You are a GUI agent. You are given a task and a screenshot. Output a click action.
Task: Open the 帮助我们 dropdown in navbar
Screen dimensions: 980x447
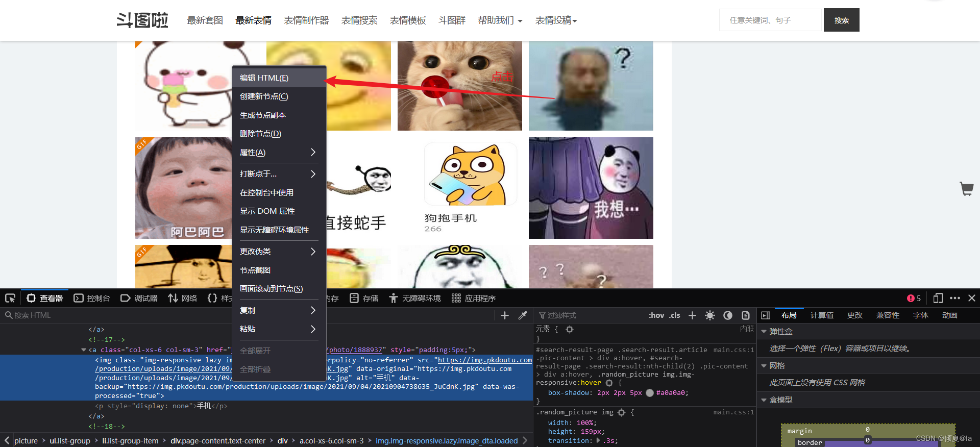(x=500, y=20)
